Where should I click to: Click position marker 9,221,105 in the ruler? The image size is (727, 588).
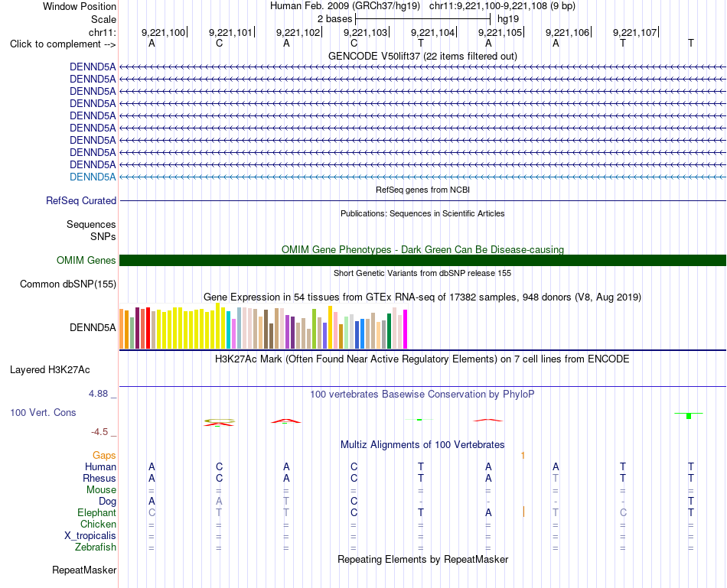pos(500,32)
